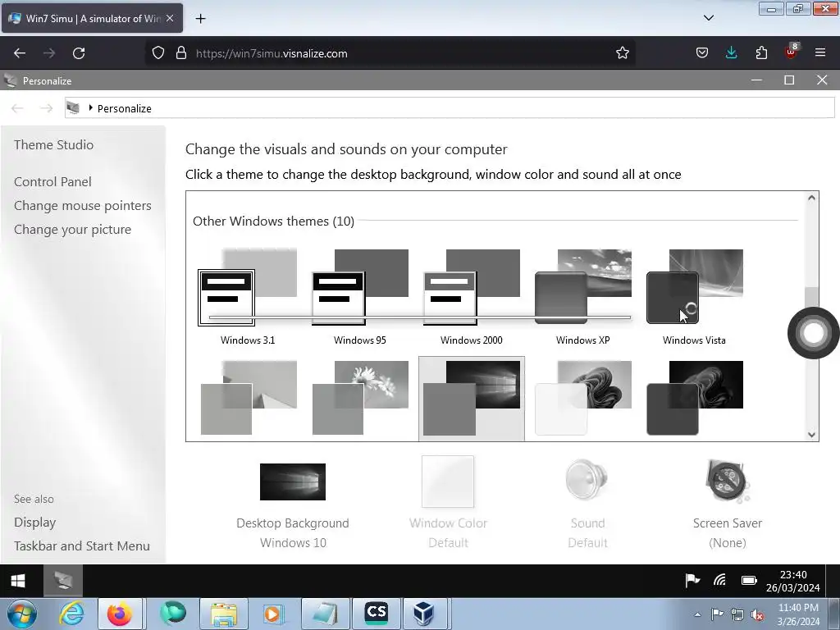Open Change mouse pointers
This screenshot has width=840, height=630.
[x=83, y=206]
